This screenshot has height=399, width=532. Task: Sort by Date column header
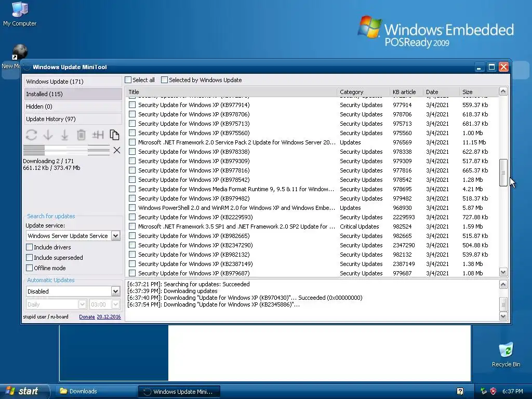click(441, 92)
